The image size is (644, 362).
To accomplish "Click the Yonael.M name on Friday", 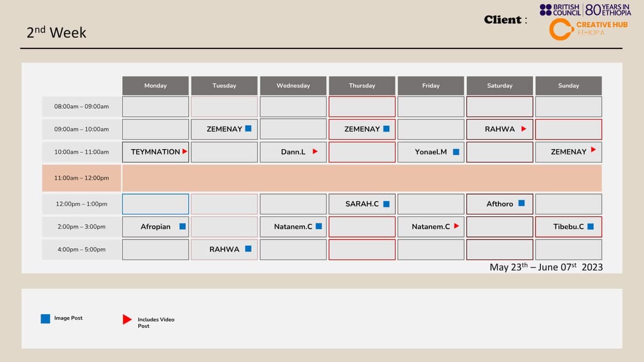I will click(x=431, y=152).
